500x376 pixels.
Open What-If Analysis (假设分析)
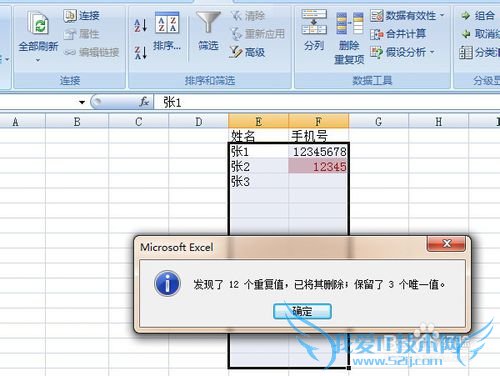point(398,52)
